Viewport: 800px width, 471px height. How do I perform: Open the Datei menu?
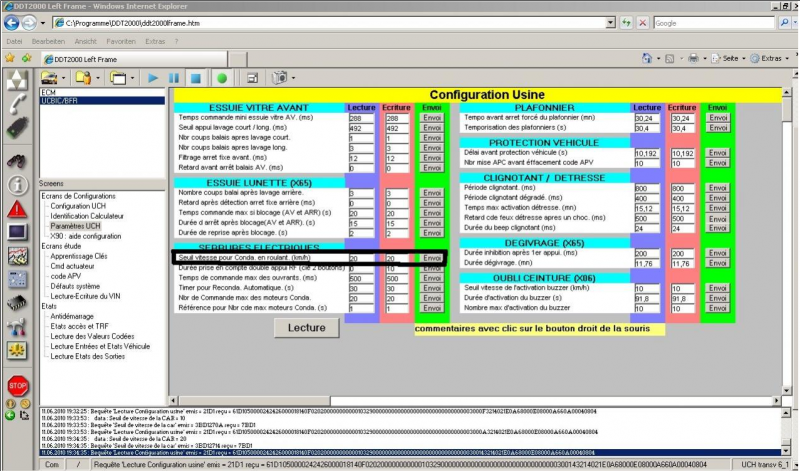14,41
